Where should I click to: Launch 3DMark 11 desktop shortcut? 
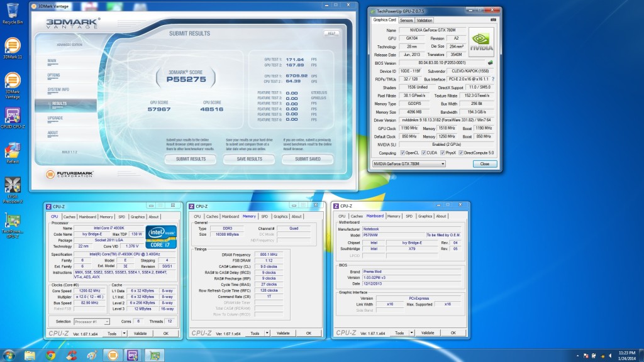(x=13, y=48)
